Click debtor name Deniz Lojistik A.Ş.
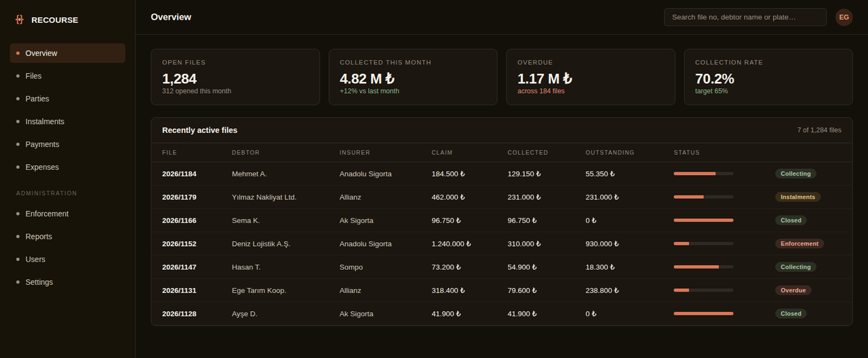 click(x=261, y=243)
